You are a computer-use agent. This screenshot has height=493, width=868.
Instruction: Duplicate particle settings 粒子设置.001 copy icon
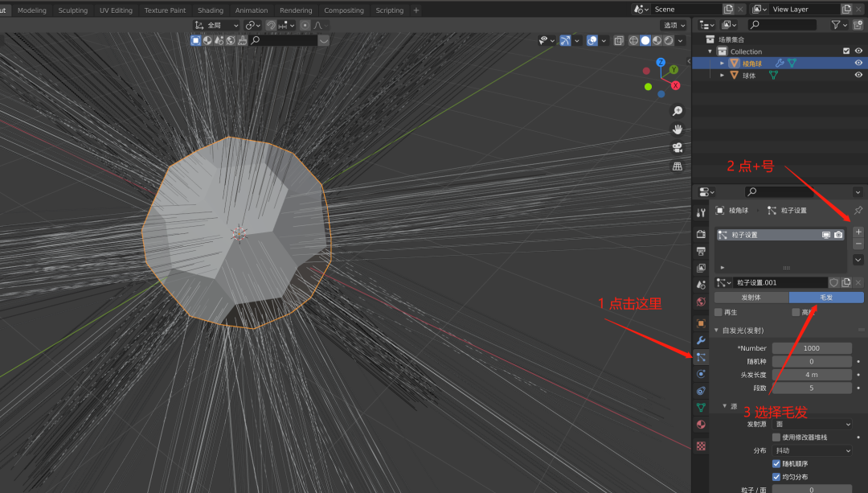click(x=845, y=282)
